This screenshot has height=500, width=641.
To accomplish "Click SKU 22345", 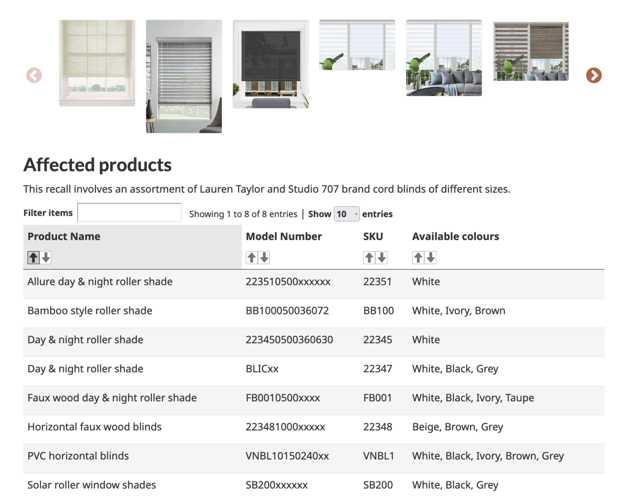I will [x=377, y=340].
